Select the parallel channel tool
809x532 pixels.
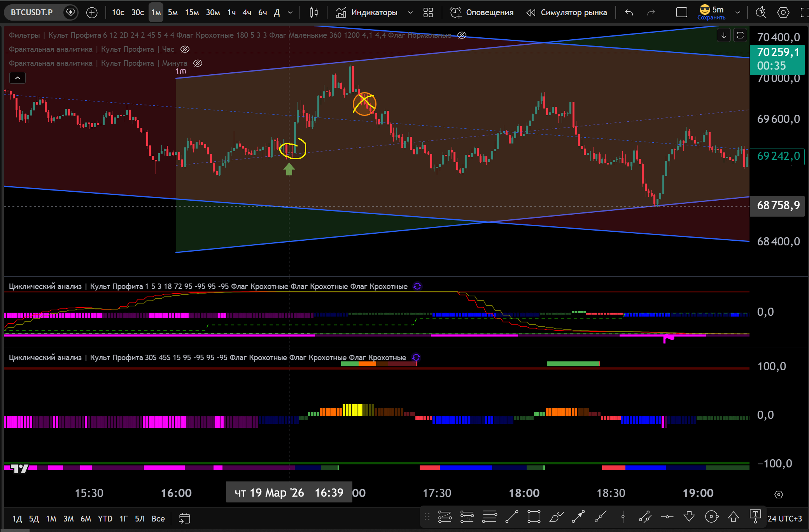[x=645, y=517]
